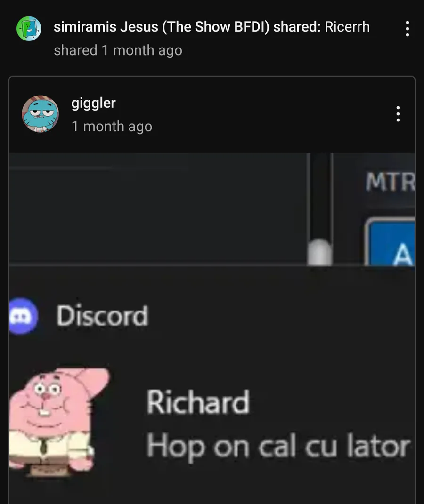Open giggler's Gumball profile avatar
Screen dimensions: 424x504
40,114
